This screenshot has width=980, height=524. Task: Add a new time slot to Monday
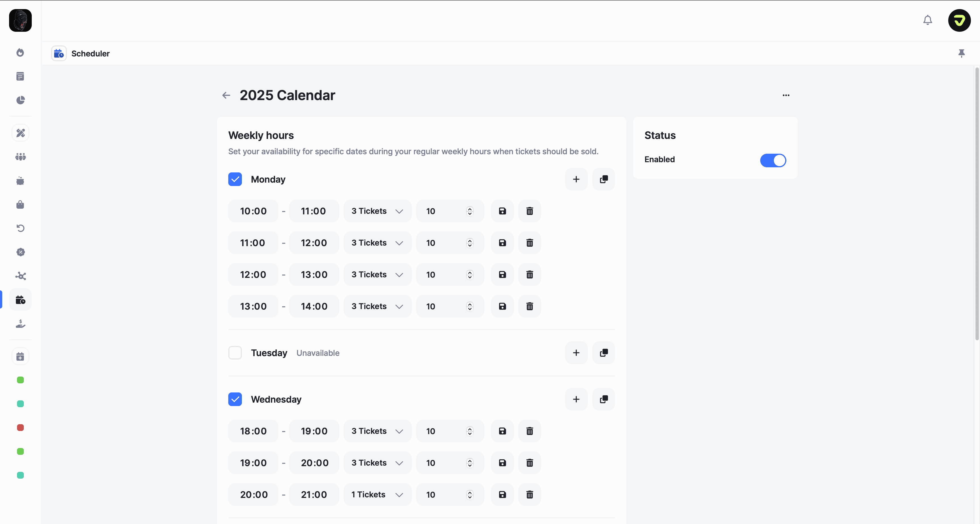click(x=576, y=179)
